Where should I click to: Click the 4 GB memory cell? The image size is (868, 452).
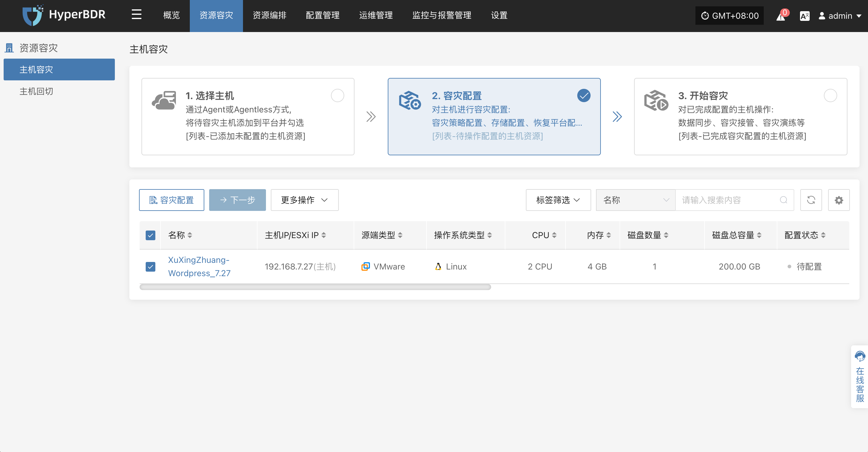(597, 266)
